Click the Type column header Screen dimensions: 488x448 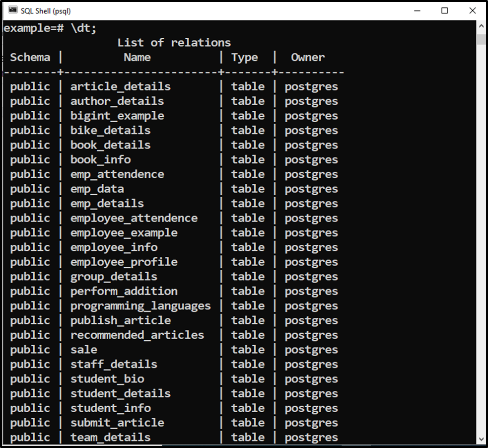pos(245,57)
